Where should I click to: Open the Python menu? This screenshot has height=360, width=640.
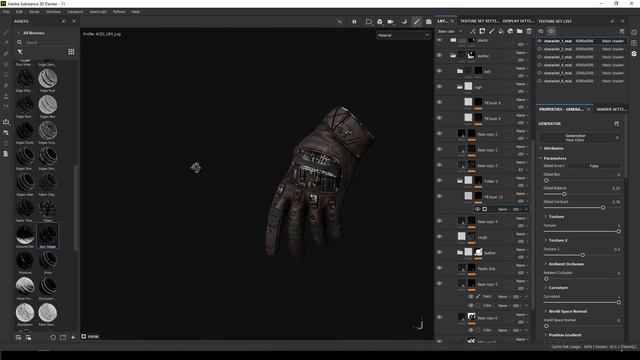coord(119,12)
